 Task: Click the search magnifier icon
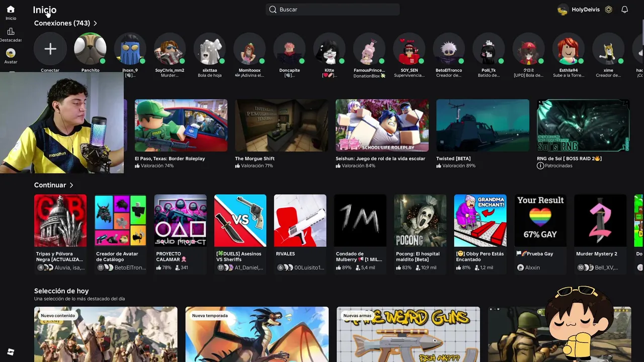273,10
